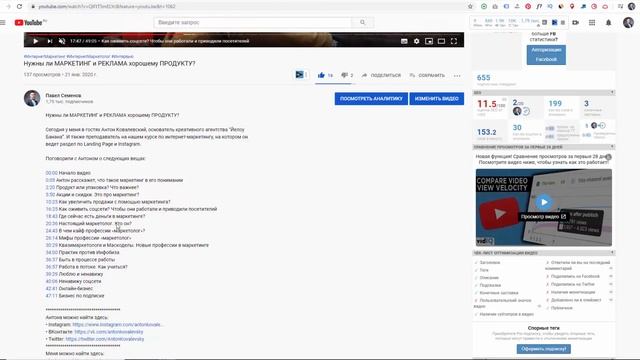Bookmark the page with the star icon
The height and width of the screenshot is (360, 640).
[x=470, y=7]
